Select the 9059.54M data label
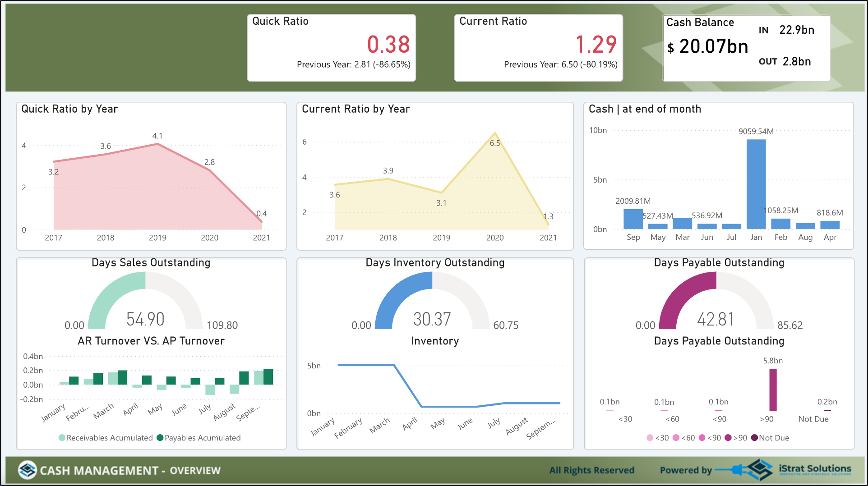This screenshot has height=486, width=868. click(x=756, y=132)
